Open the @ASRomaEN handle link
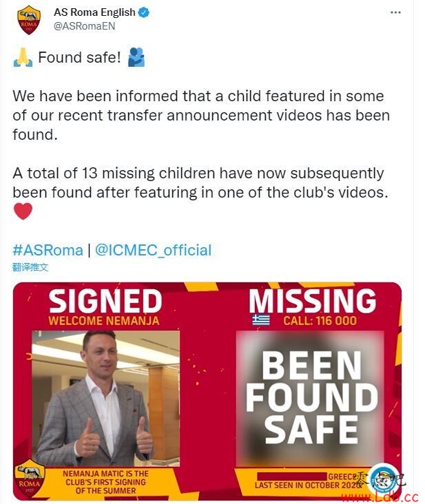The image size is (425, 504). coord(84,26)
